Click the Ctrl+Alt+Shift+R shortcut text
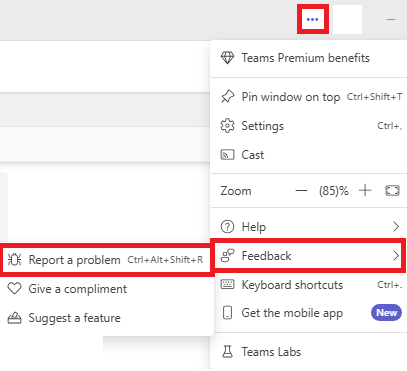407x371 pixels. (x=165, y=260)
